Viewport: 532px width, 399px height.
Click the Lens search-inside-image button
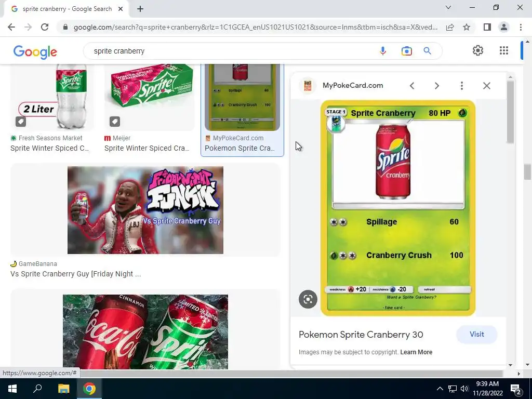[308, 299]
